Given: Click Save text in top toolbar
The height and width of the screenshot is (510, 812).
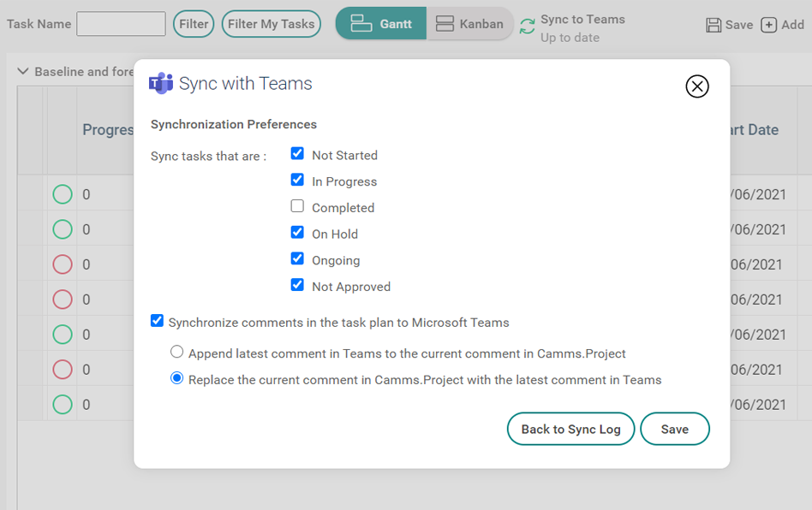Looking at the screenshot, I should (x=739, y=25).
